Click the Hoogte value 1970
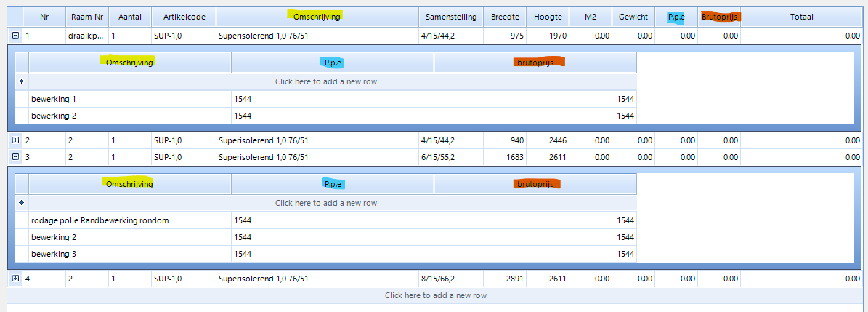868x312 pixels. click(x=548, y=35)
